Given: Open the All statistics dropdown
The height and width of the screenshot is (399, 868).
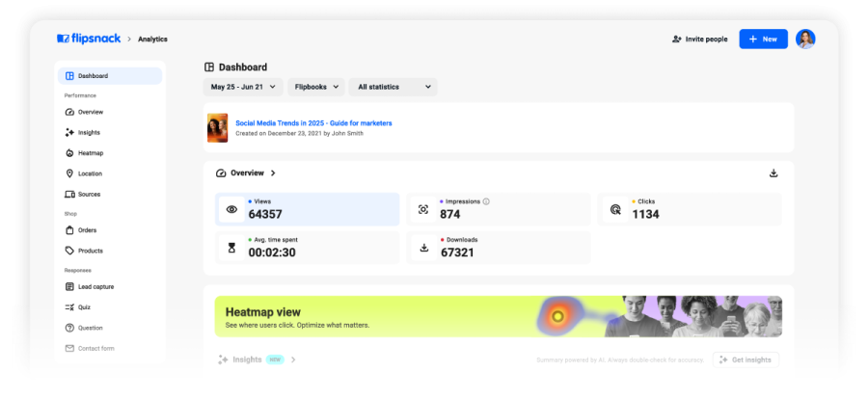Looking at the screenshot, I should tap(393, 87).
